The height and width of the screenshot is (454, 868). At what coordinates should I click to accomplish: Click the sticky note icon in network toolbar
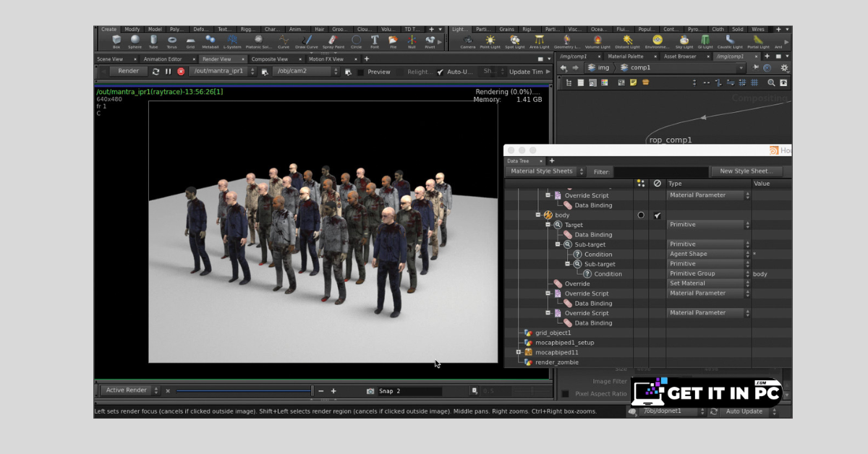click(x=633, y=83)
